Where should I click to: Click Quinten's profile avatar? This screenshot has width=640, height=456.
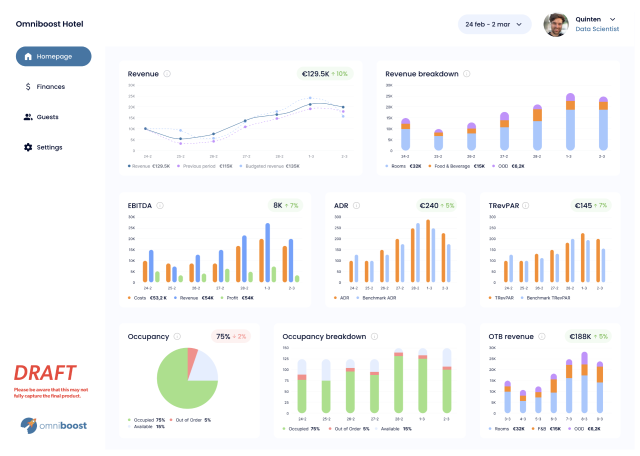(x=556, y=24)
